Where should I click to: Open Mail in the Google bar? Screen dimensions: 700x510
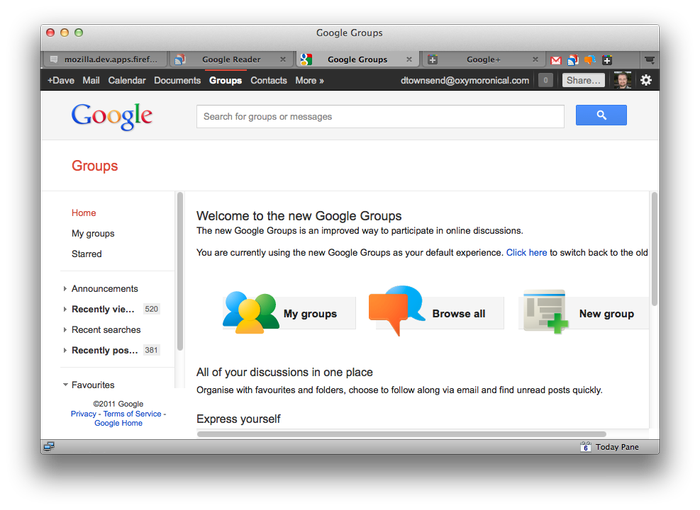[x=91, y=80]
